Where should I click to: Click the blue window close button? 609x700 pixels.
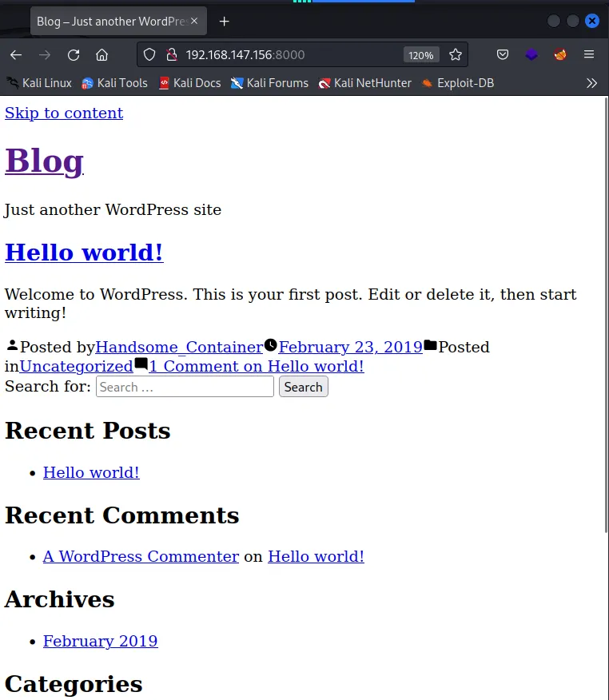click(x=592, y=21)
